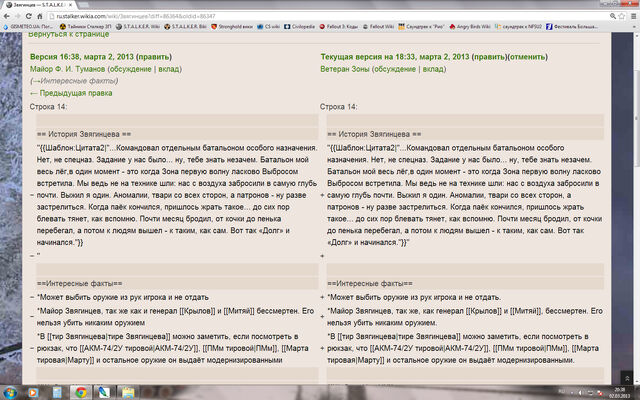The image size is (640, 400).
Task: Open the Тайники Сталкер ЗП bookmark
Action: (x=85, y=27)
